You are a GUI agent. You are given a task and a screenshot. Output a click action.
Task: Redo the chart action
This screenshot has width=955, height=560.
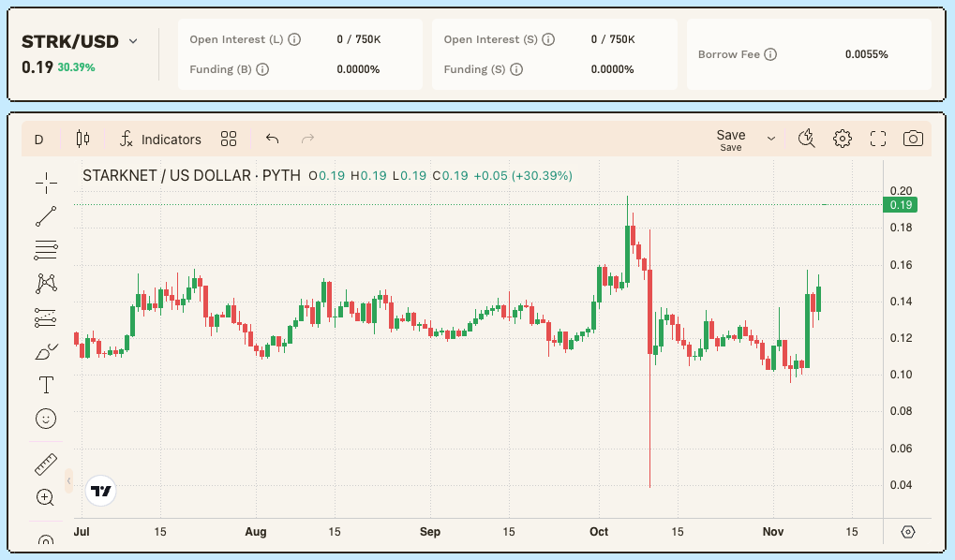pyautogui.click(x=307, y=139)
